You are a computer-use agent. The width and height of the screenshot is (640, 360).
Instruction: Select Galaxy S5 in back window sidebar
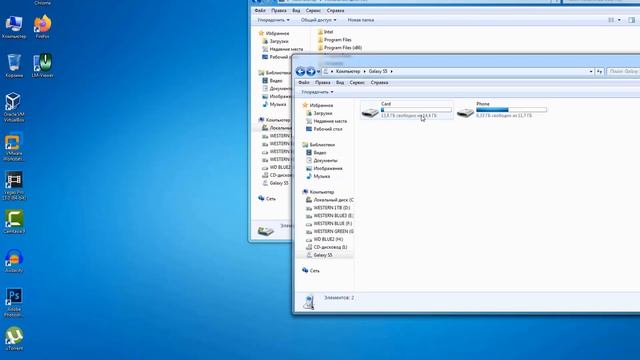279,183
